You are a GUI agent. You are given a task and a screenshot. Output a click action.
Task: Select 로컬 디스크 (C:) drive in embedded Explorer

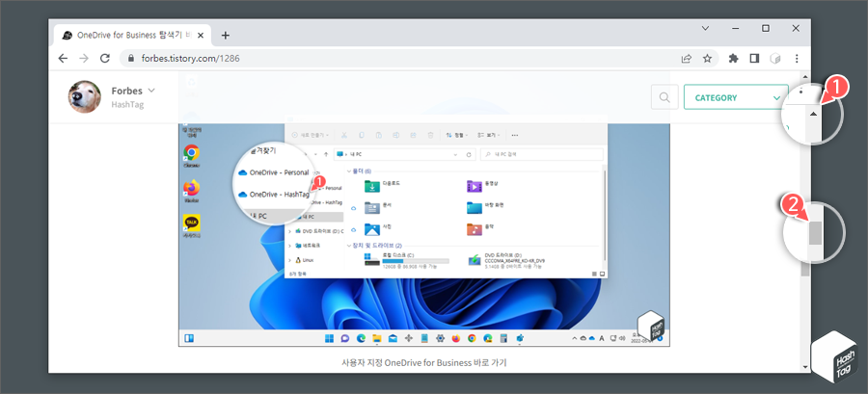coord(407,260)
